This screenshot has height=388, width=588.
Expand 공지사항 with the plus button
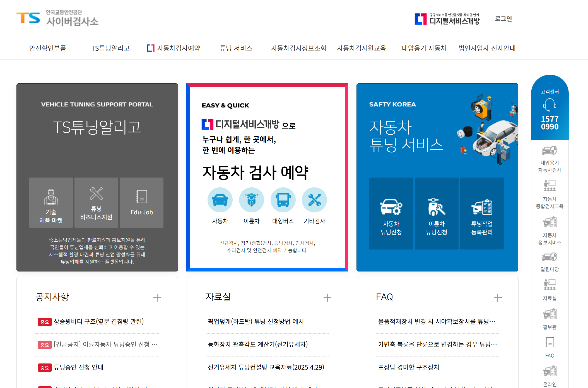tap(157, 298)
